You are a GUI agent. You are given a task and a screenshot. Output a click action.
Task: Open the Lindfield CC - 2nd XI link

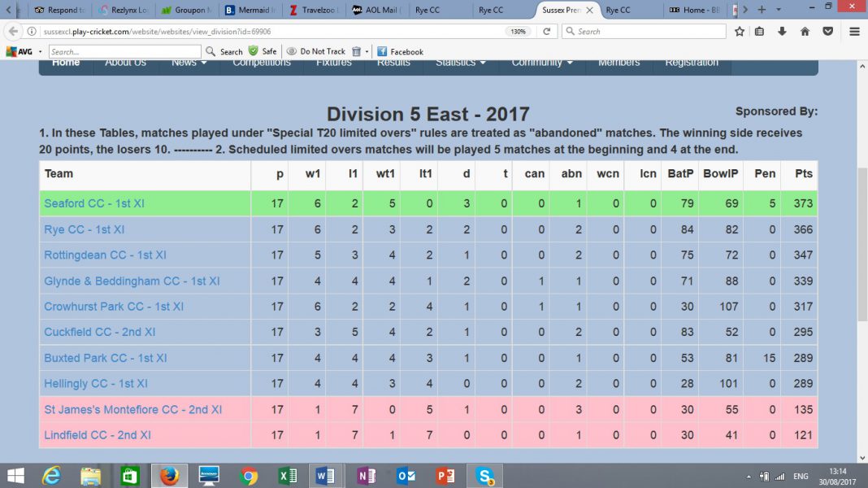[x=98, y=435]
